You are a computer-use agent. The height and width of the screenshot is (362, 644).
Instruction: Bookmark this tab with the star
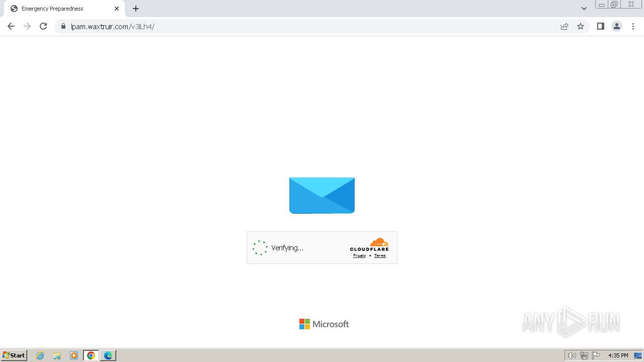pyautogui.click(x=581, y=26)
